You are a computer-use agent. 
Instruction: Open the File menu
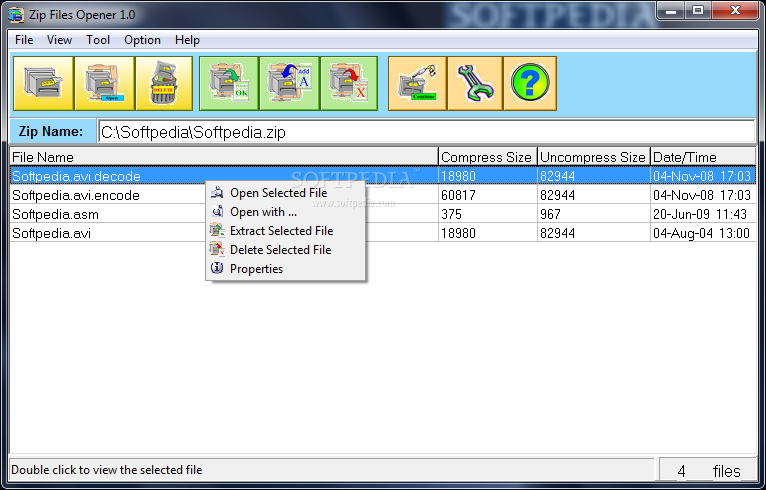pos(24,40)
